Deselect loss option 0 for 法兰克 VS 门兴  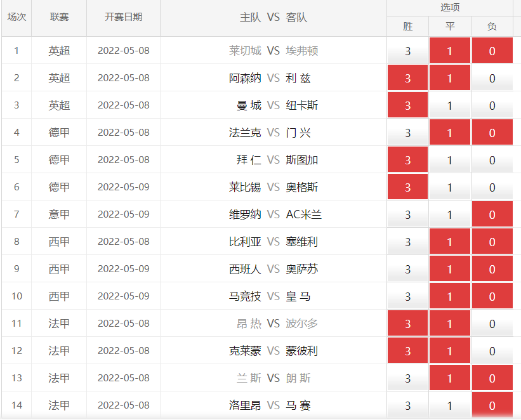(492, 132)
